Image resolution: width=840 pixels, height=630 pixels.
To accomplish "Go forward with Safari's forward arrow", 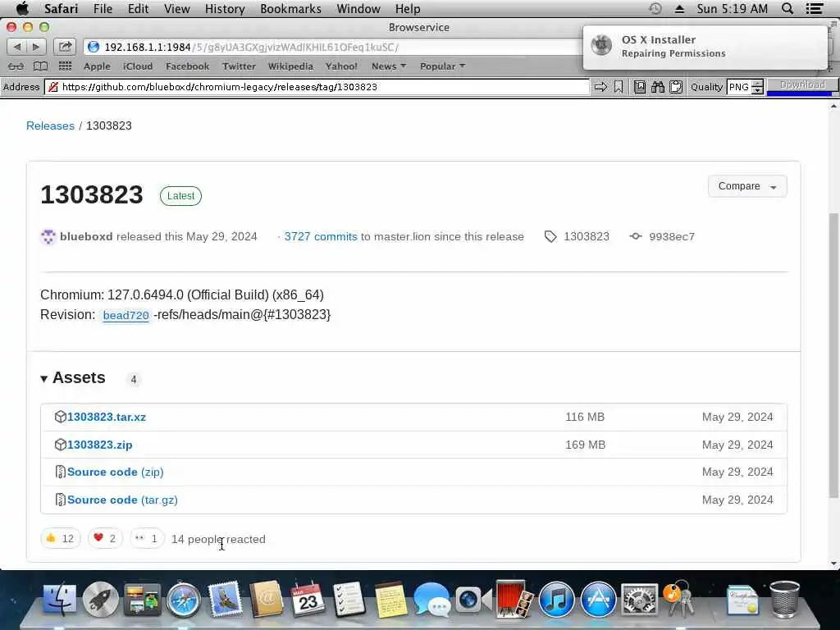I will 36,47.
